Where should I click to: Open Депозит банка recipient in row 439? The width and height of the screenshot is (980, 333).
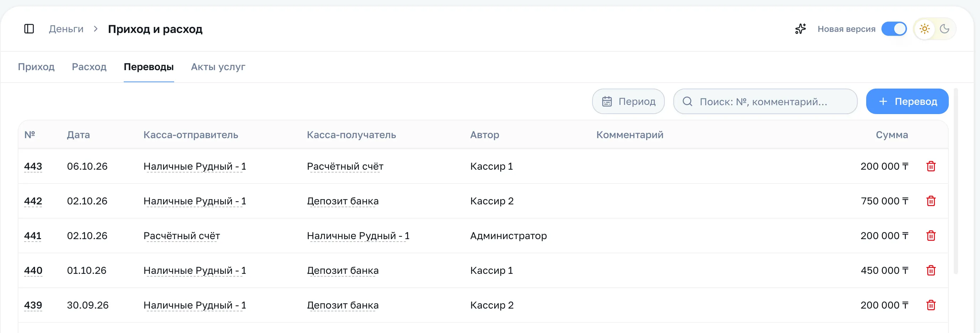pyautogui.click(x=343, y=305)
